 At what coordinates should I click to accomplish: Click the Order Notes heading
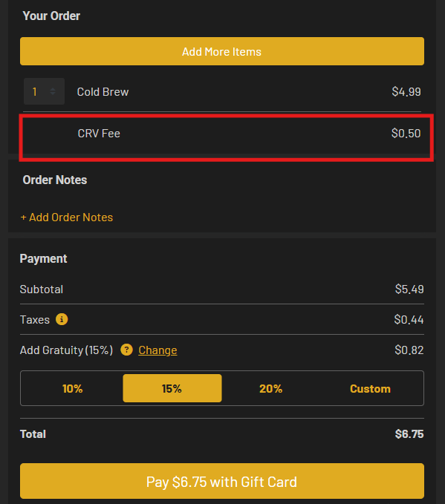click(x=55, y=180)
